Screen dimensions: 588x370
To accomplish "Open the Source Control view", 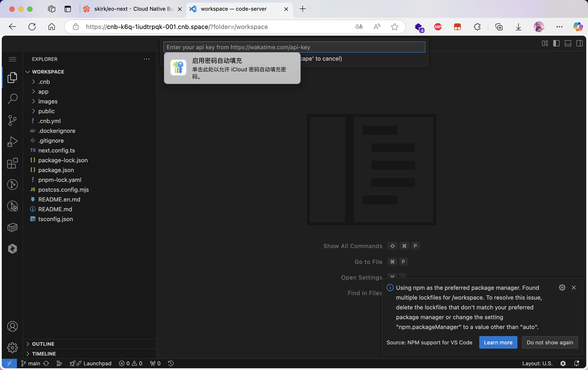I will (x=12, y=120).
